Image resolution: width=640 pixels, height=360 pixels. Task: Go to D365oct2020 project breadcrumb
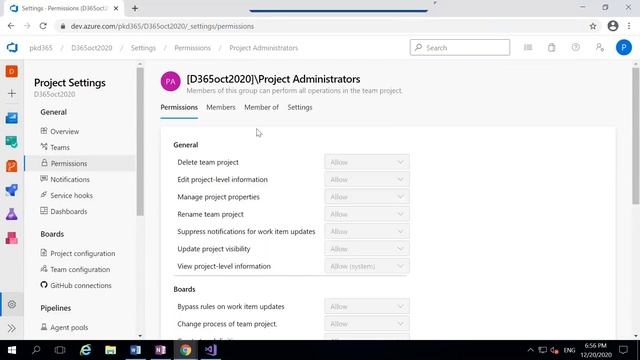91,48
